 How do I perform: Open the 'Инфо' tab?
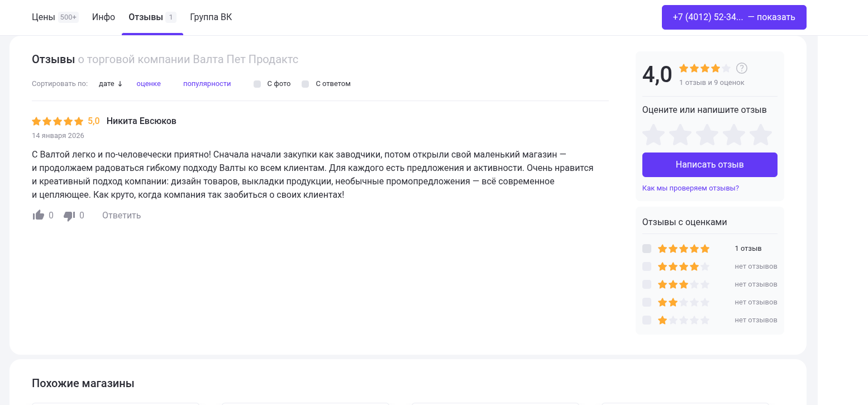pos(104,17)
